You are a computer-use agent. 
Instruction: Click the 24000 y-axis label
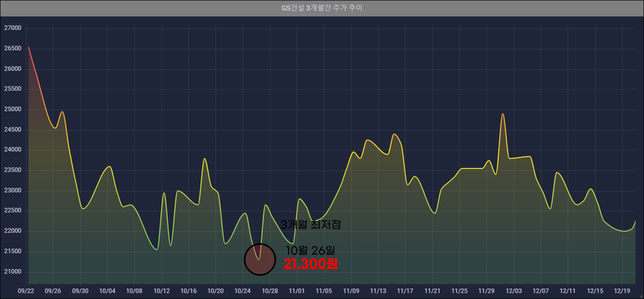click(x=13, y=150)
